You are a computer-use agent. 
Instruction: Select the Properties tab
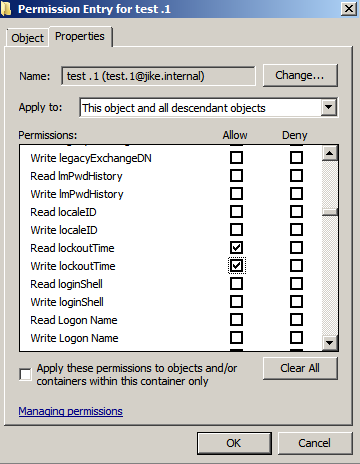coord(80,36)
